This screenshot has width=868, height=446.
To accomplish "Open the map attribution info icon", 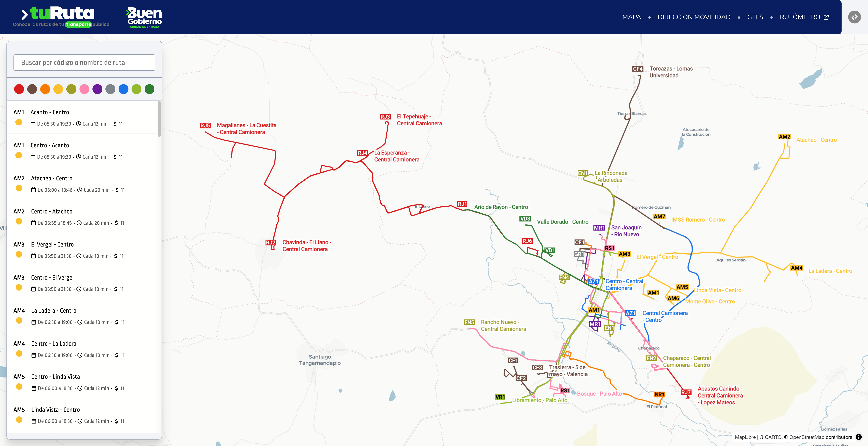I will [x=859, y=437].
